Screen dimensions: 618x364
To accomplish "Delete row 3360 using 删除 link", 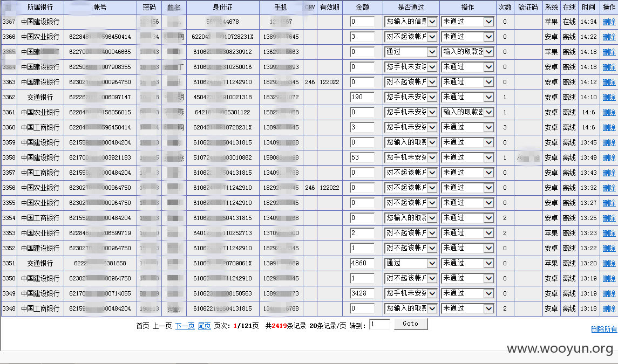I will coord(609,128).
